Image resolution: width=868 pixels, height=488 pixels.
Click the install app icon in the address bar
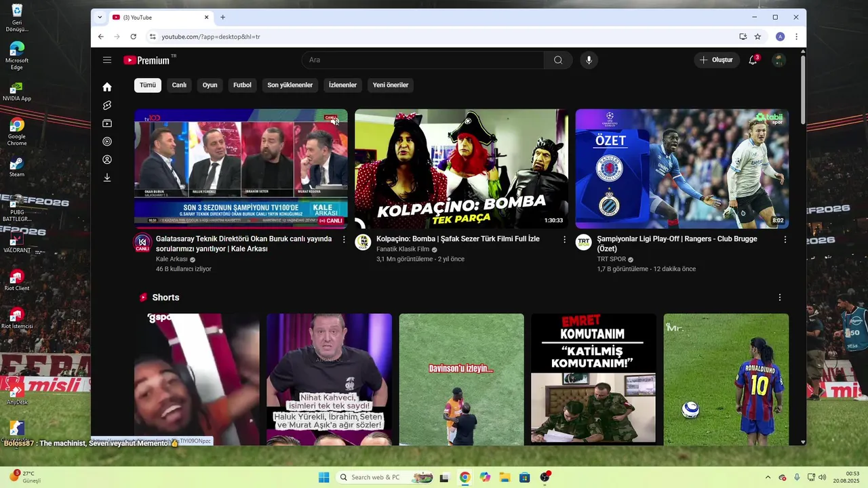(x=743, y=37)
